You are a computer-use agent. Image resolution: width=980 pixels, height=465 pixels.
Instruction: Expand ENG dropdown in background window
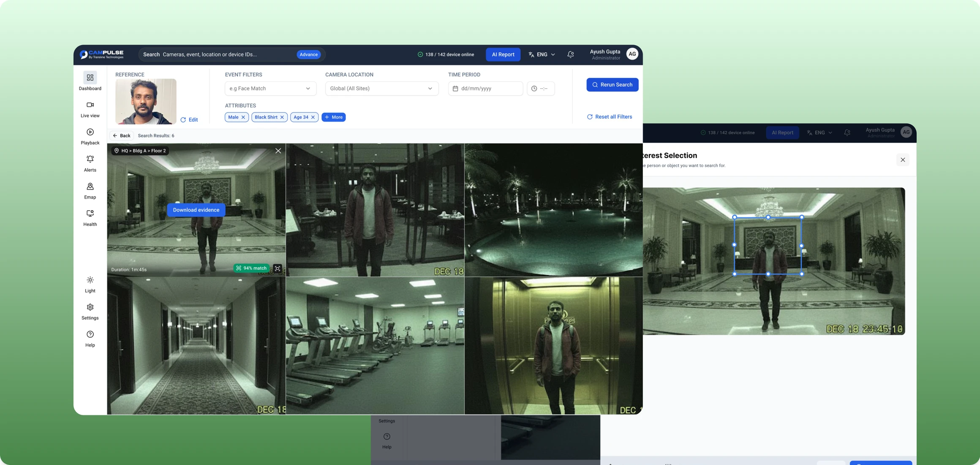point(820,133)
